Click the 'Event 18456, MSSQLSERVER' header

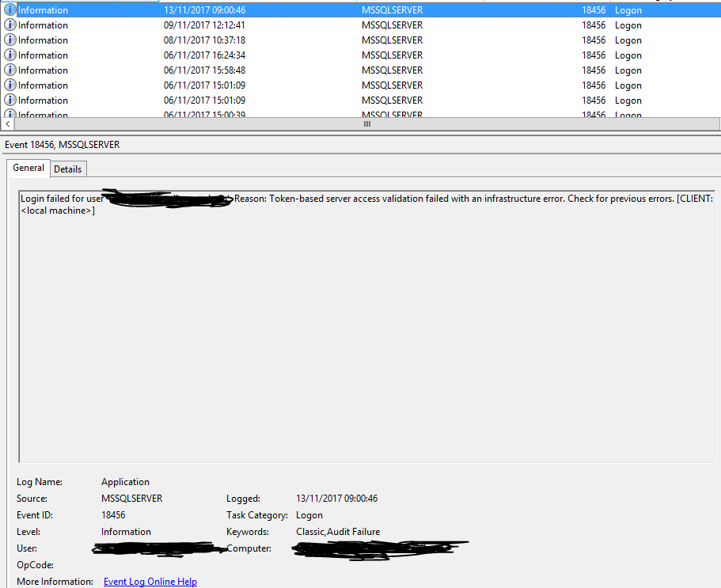click(x=62, y=145)
